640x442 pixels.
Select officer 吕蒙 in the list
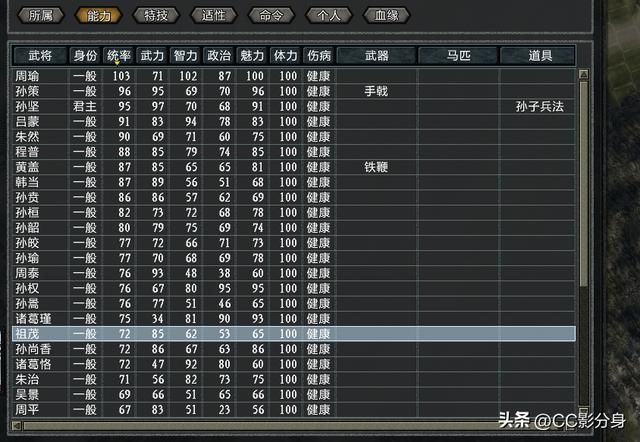pos(294,121)
